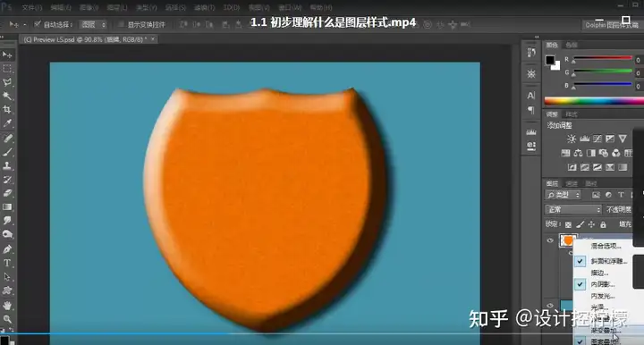Open the 类型 layer filter dropdown
Image resolution: width=644 pixels, height=345 pixels.
(x=563, y=195)
